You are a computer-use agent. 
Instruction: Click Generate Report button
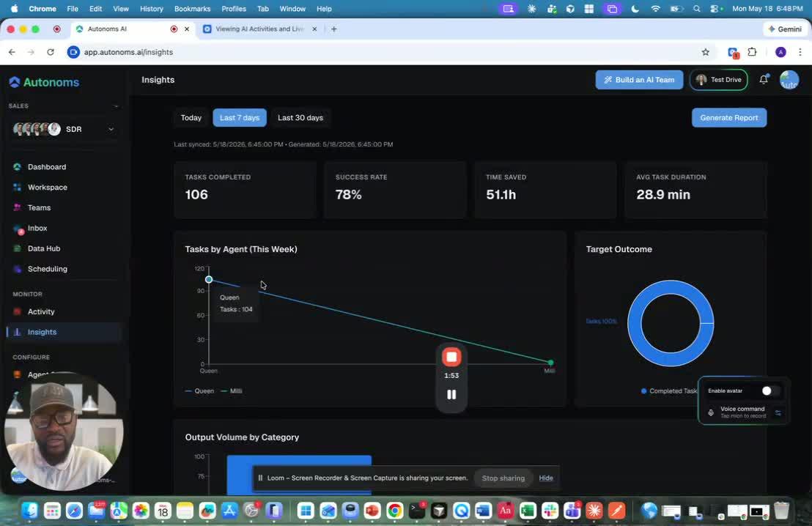point(728,117)
